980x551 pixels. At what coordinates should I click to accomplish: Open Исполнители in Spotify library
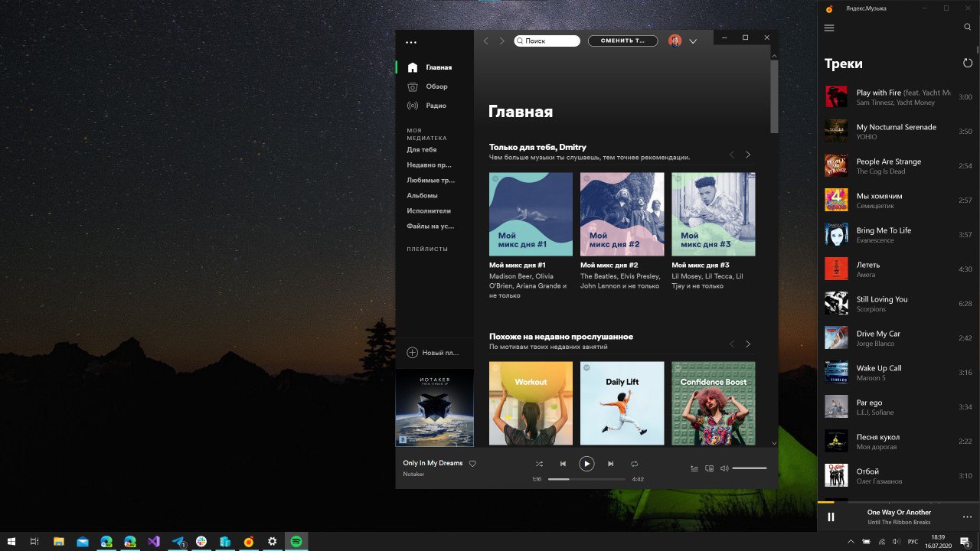coord(429,210)
